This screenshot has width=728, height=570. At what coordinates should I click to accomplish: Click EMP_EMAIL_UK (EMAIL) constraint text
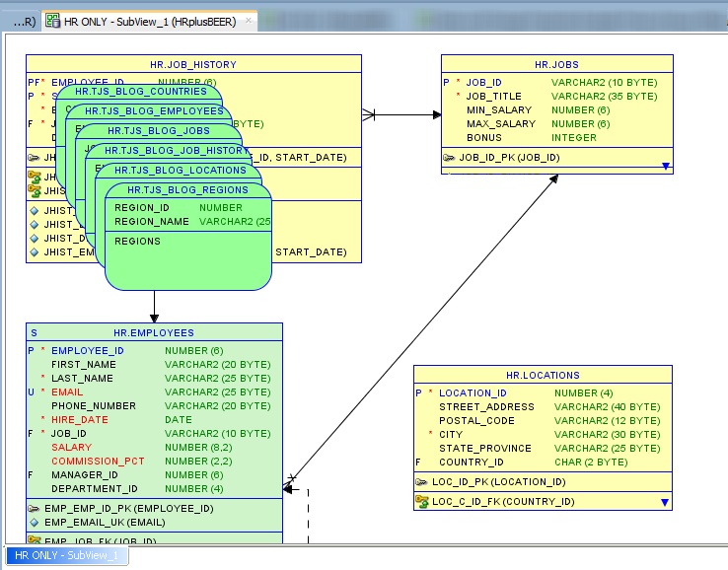pos(105,523)
